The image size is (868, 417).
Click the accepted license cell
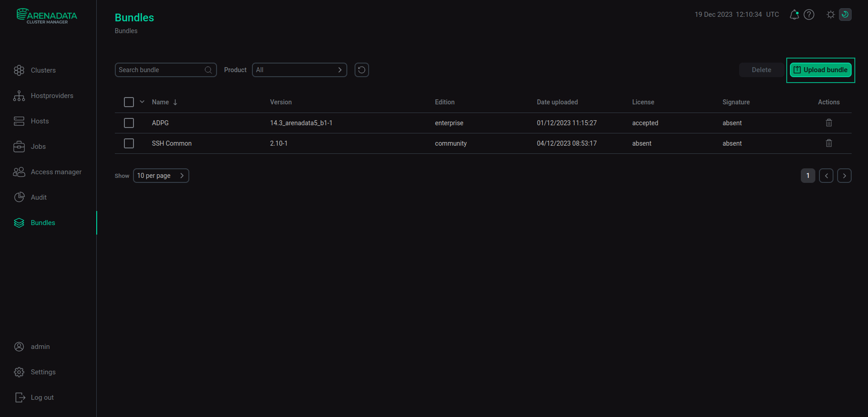645,123
